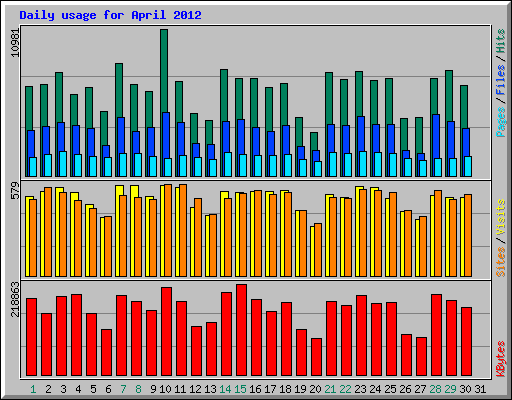The height and width of the screenshot is (400, 512).
Task: Click day label 4 on the x-axis
Action: (x=78, y=389)
